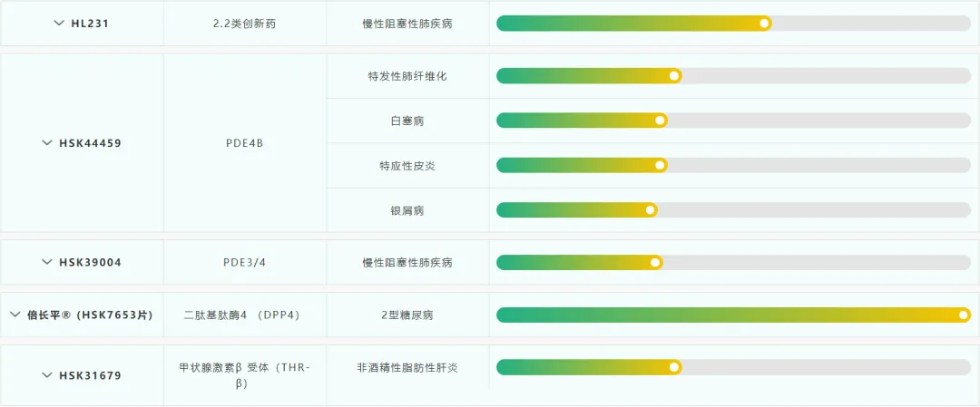Click the 甲状腺激素β受体 (THR-β) cell
This screenshot has height=407, width=980.
click(x=244, y=375)
